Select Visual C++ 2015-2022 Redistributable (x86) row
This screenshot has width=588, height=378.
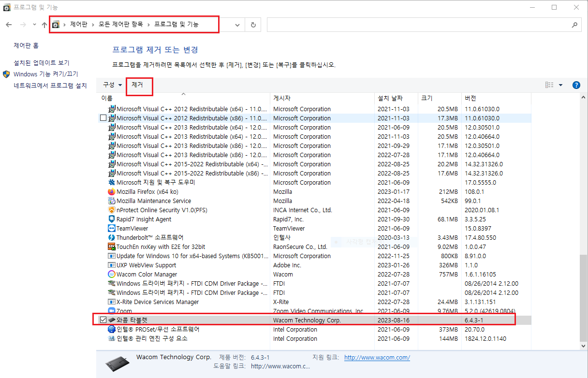[x=314, y=173]
